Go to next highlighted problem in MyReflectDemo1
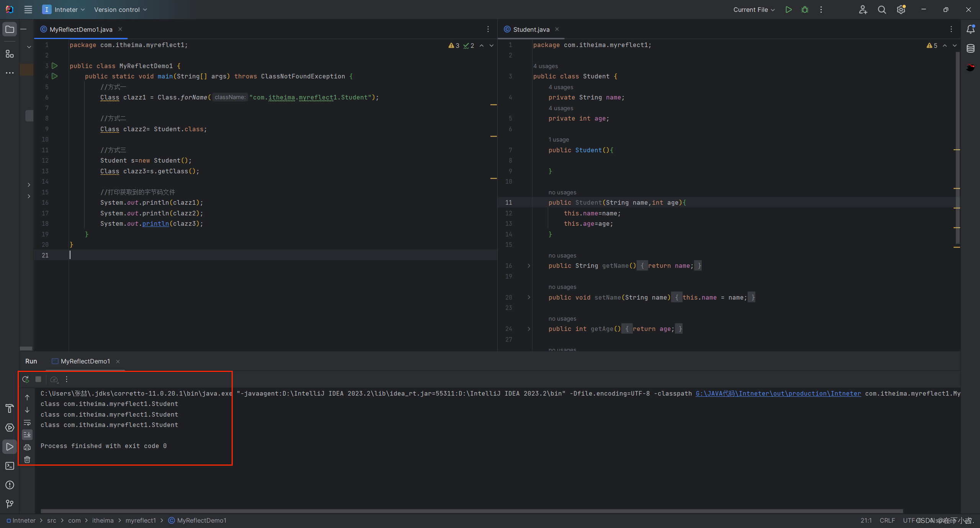Screen dimensions: 980x528 492,46
